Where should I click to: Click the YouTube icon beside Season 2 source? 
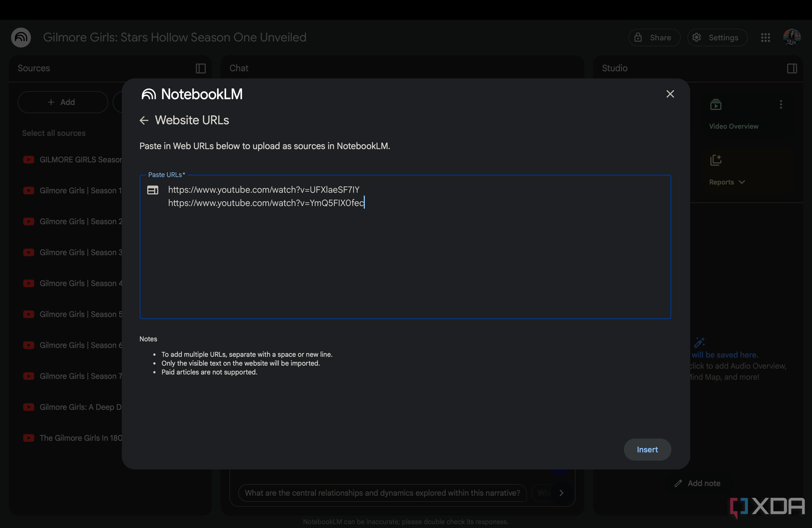click(29, 221)
